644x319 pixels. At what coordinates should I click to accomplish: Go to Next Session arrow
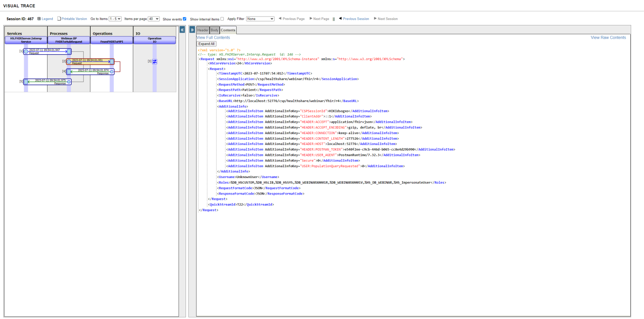(375, 19)
